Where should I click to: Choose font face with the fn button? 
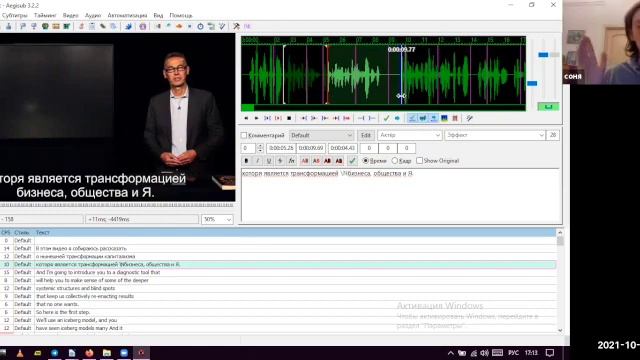[291, 161]
